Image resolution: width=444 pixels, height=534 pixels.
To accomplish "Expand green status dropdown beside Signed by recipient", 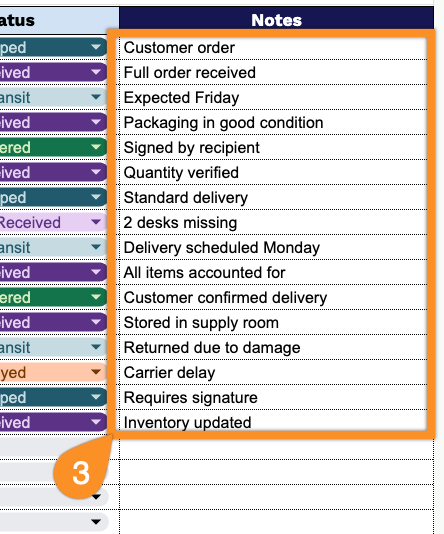I will pyautogui.click(x=96, y=147).
